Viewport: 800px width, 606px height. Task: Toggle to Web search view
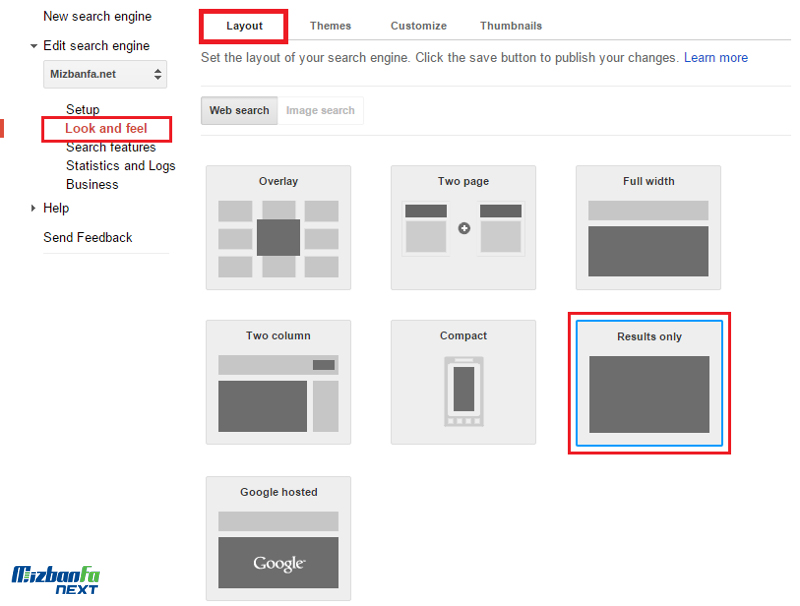[239, 110]
